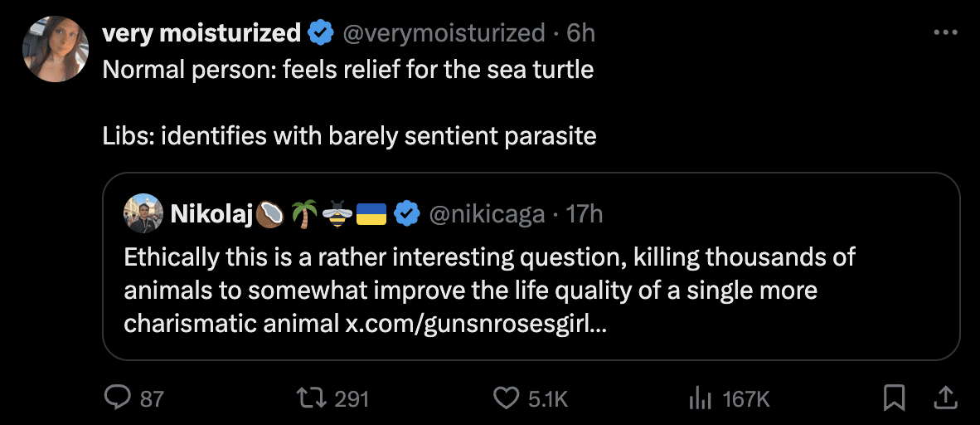Bookmark this tweet
The height and width of the screenshot is (425, 980).
click(x=894, y=399)
